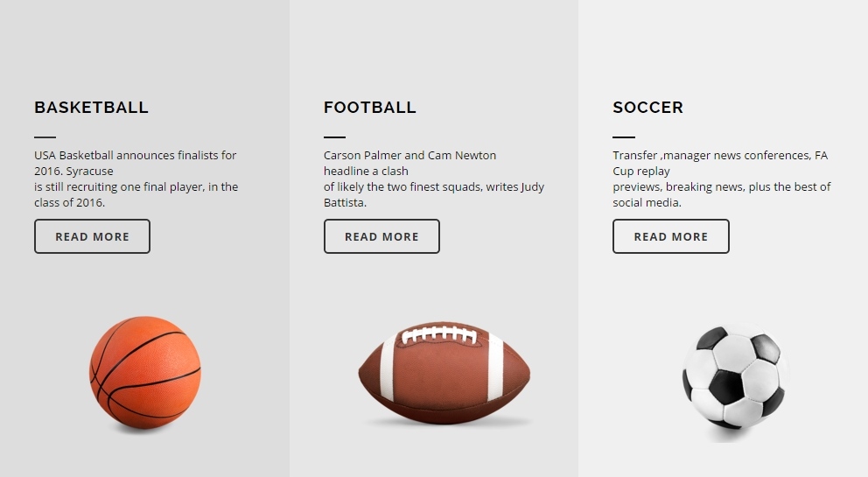Click the BASKETBALL heading
The width and height of the screenshot is (868, 477).
[91, 108]
